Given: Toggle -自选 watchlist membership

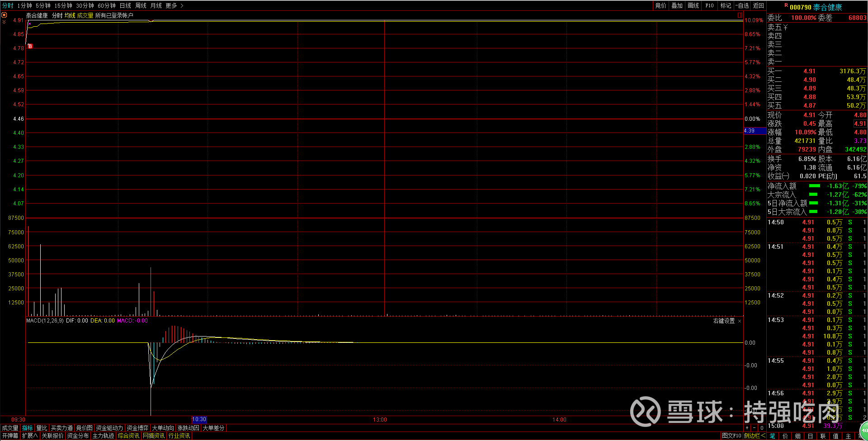Looking at the screenshot, I should (x=742, y=5).
